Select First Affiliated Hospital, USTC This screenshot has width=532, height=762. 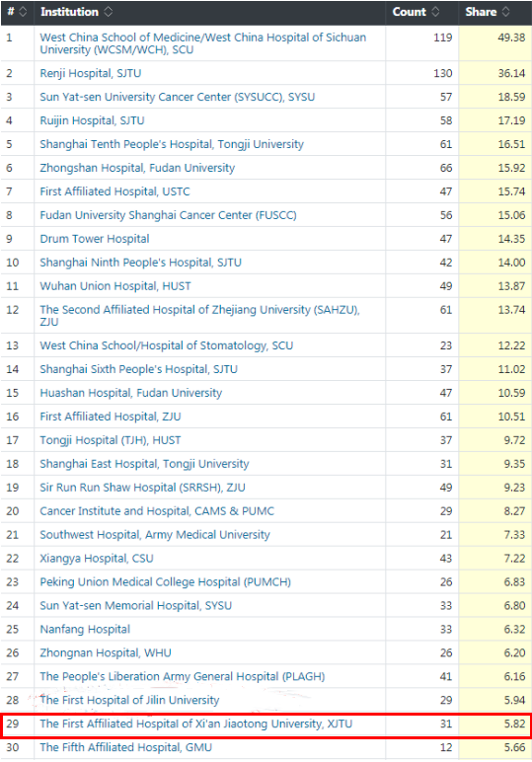click(x=114, y=191)
